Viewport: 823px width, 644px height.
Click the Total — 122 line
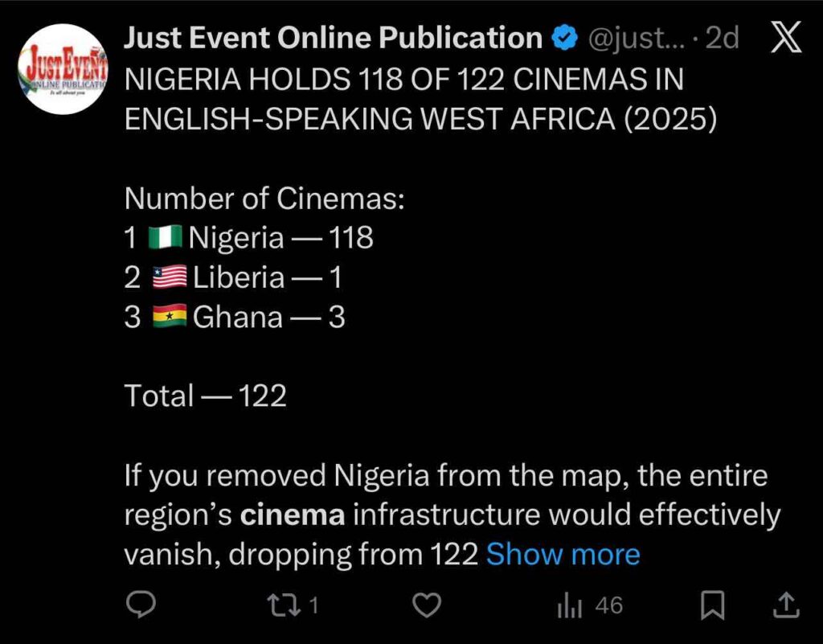coord(205,396)
